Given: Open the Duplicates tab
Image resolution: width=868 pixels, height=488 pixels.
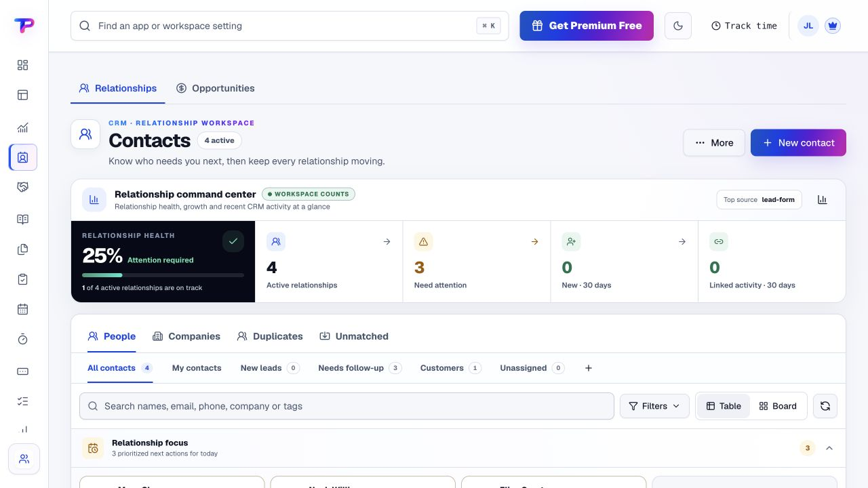Looking at the screenshot, I should [x=270, y=336].
